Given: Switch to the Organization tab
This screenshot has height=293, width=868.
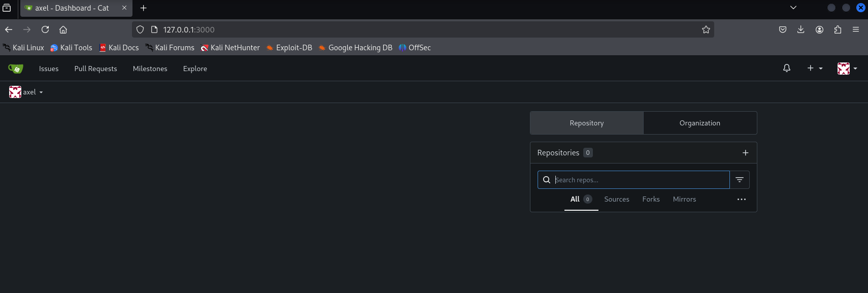Looking at the screenshot, I should point(699,123).
